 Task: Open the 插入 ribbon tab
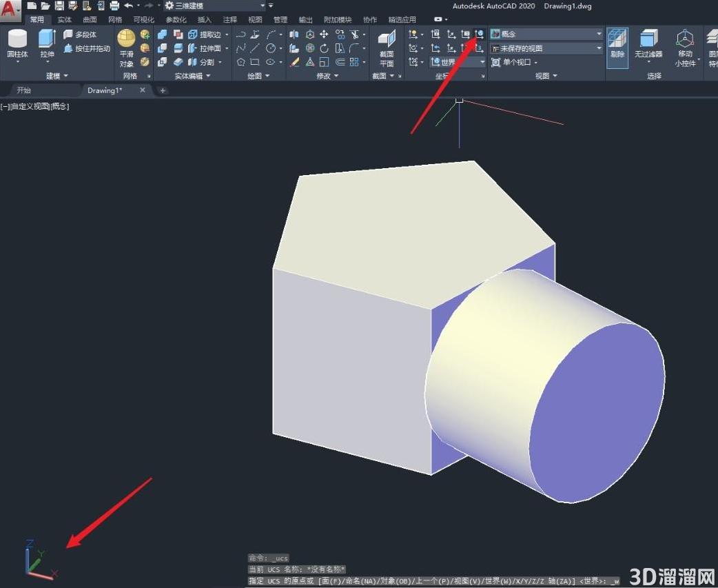204,20
